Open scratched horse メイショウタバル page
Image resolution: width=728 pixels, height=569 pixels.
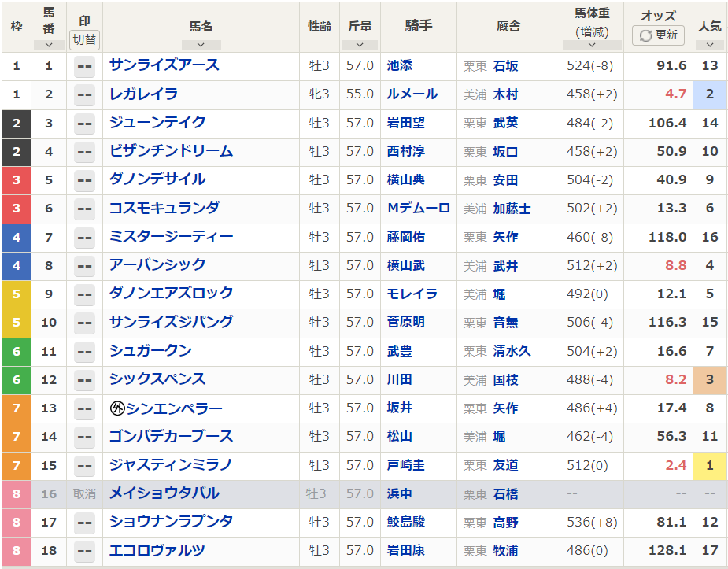tap(164, 493)
